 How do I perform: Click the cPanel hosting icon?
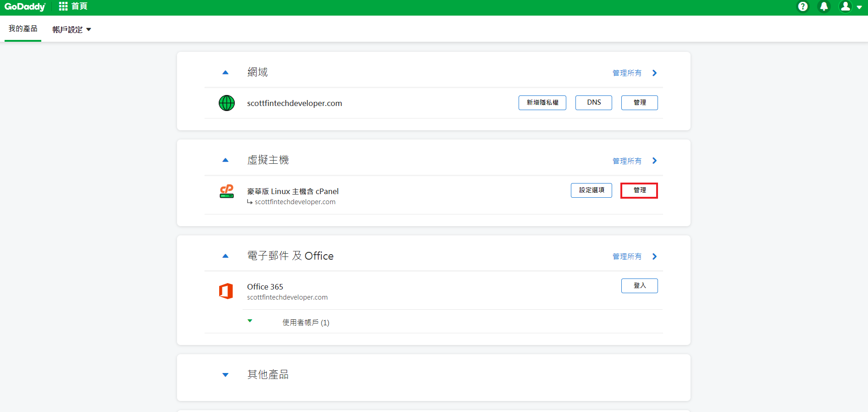click(x=227, y=191)
